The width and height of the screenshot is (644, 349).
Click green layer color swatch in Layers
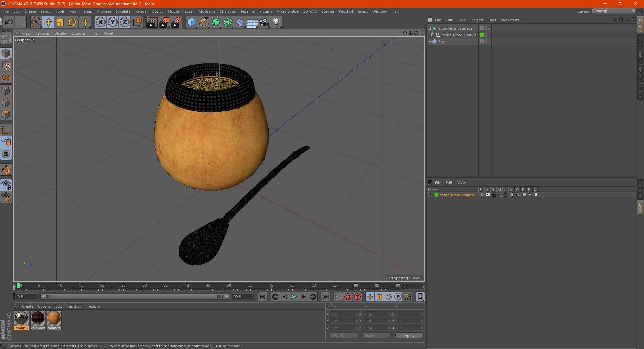tap(436, 195)
